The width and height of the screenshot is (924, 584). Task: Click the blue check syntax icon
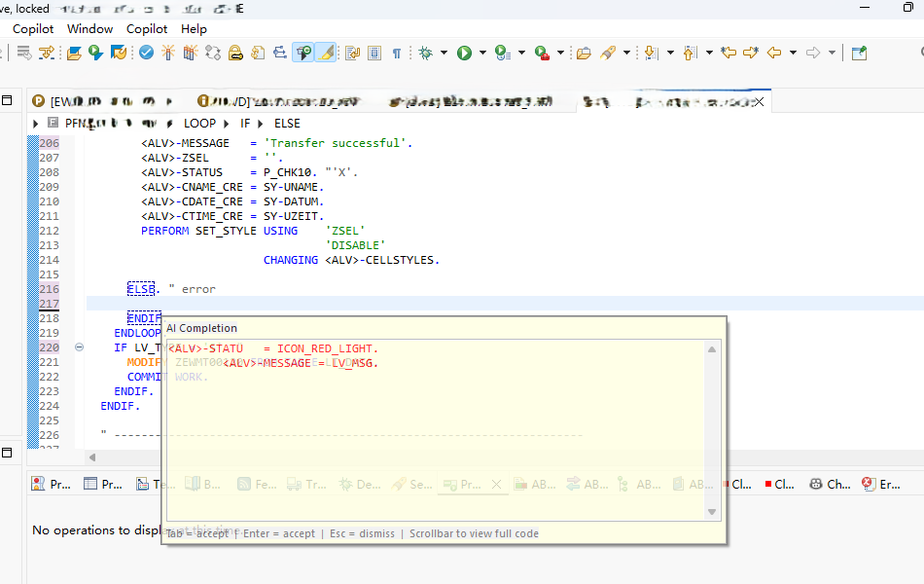click(x=146, y=54)
